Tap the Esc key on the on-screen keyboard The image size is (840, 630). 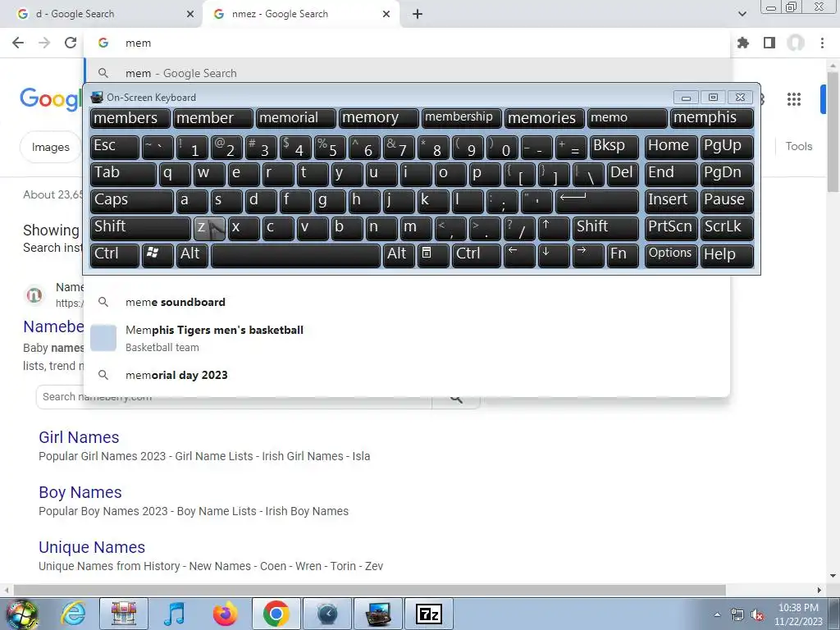115,147
